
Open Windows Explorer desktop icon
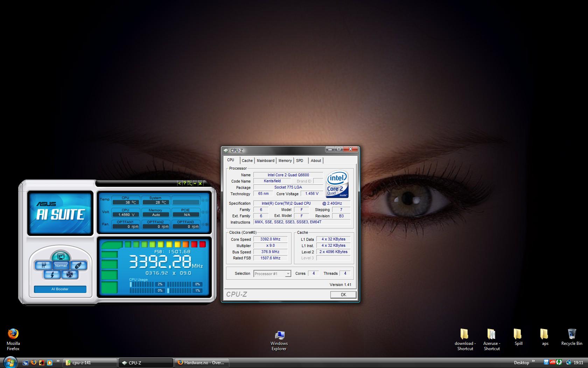coord(279,340)
